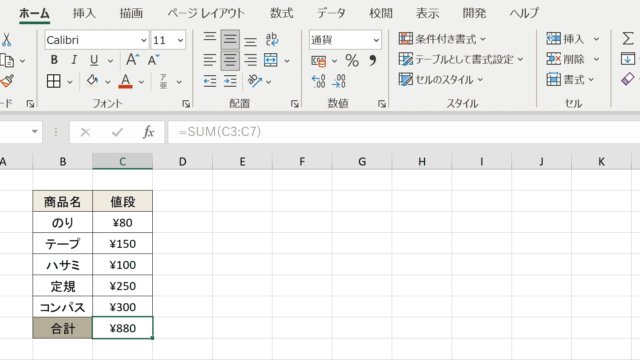
Task: Decrease decimal places
Action: (339, 81)
